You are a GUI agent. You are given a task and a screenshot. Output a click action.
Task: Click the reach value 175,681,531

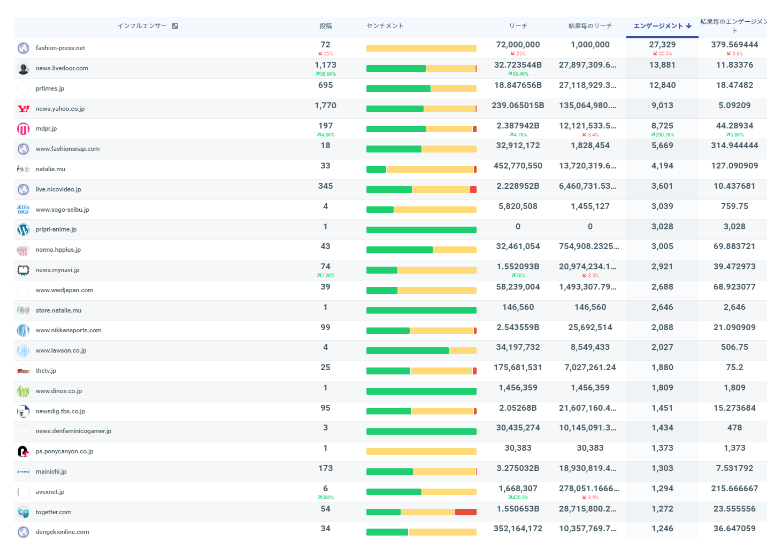pos(518,368)
